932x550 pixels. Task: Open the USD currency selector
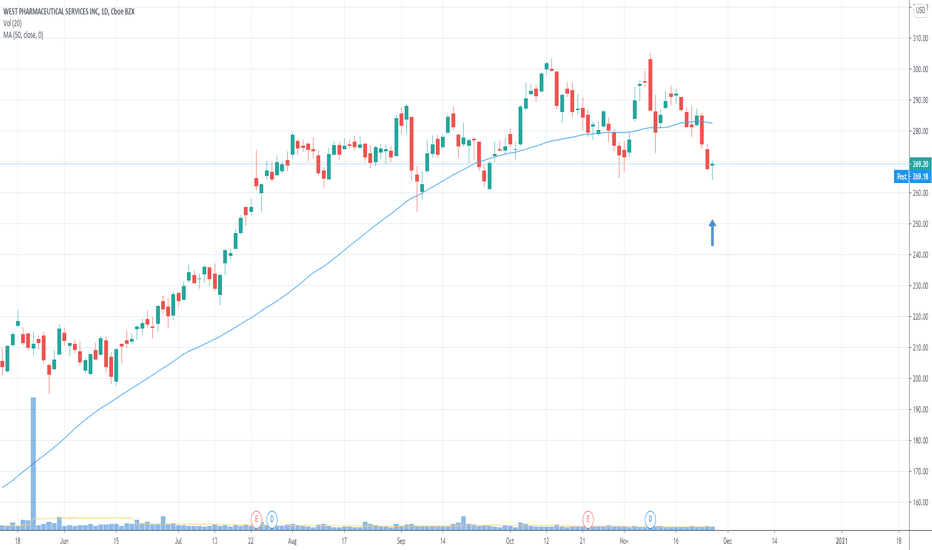[x=919, y=9]
